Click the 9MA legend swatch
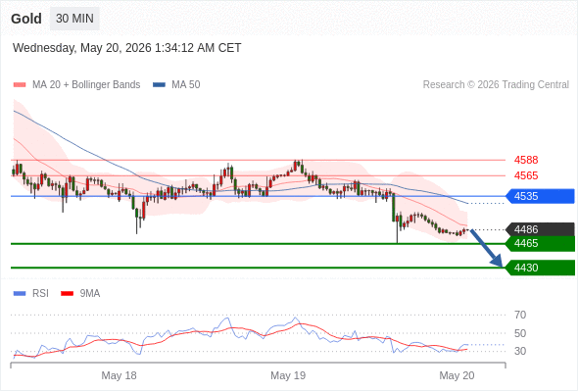Image resolution: width=578 pixels, height=392 pixels. pyautogui.click(x=67, y=294)
